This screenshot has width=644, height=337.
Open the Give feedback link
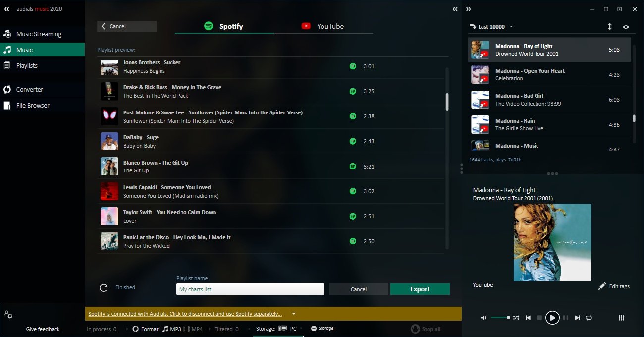(x=43, y=329)
